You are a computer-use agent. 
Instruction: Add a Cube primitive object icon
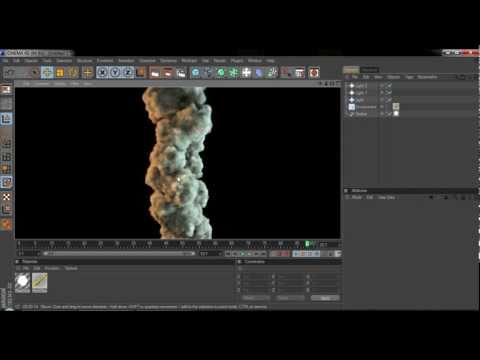pyautogui.click(x=196, y=72)
